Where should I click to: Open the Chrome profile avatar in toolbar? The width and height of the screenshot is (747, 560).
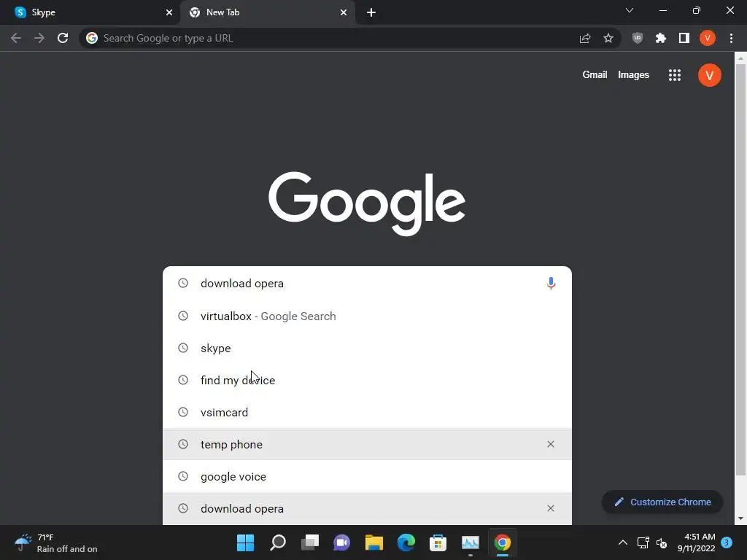point(708,38)
